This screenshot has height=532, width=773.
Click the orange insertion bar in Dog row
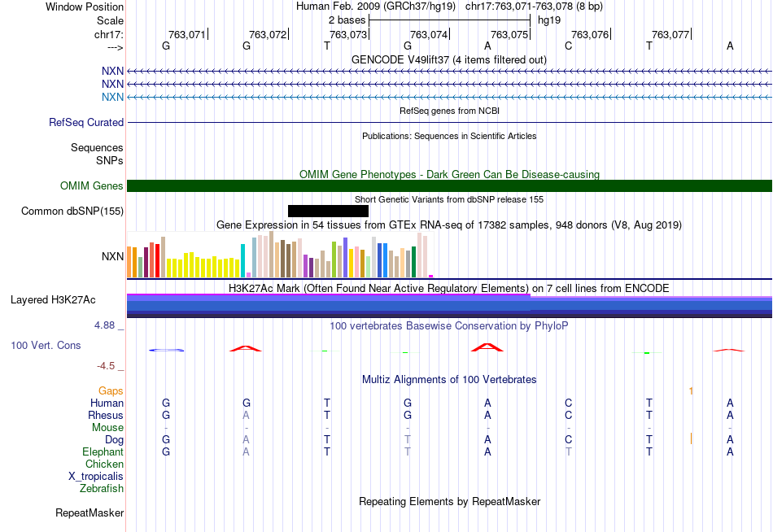pyautogui.click(x=691, y=438)
